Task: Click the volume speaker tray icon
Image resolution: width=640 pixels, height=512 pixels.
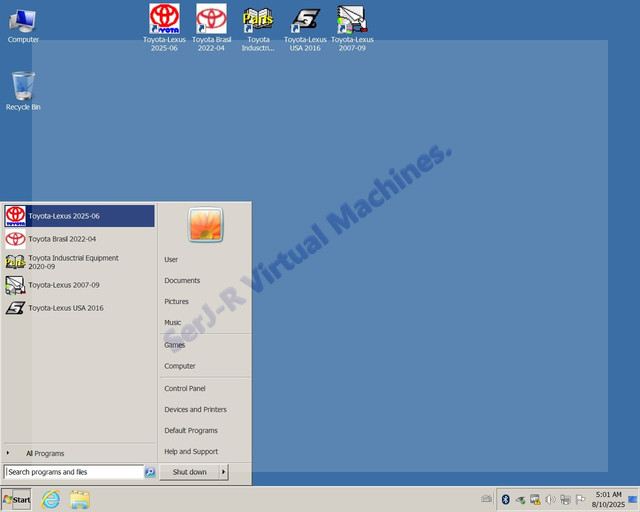Action: coord(550,499)
